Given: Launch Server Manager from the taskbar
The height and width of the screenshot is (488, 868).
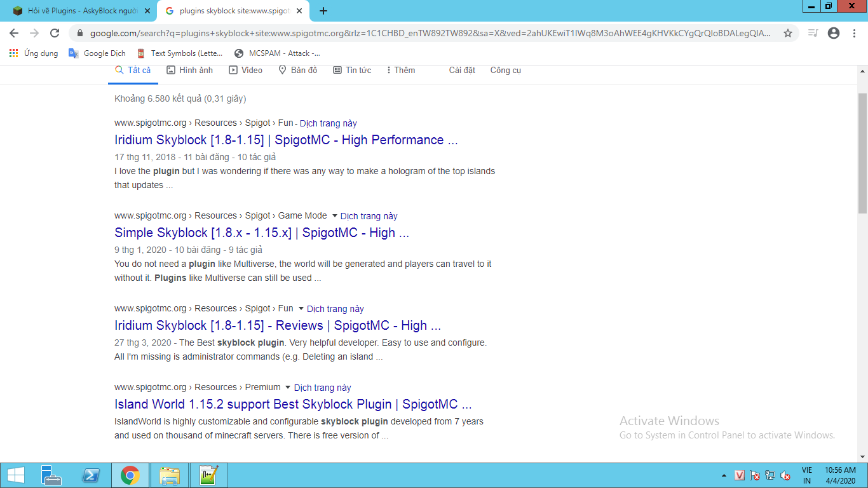Looking at the screenshot, I should point(51,475).
